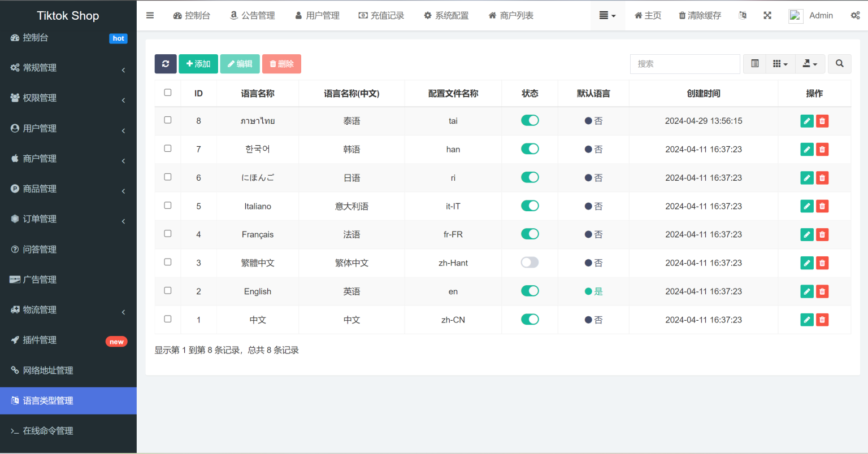Click the fullscreen expand icon in top bar

pos(767,15)
